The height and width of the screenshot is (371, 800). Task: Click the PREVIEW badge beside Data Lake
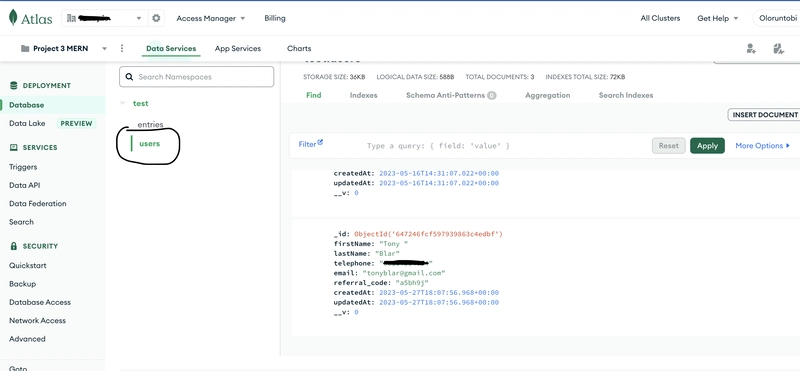[77, 123]
